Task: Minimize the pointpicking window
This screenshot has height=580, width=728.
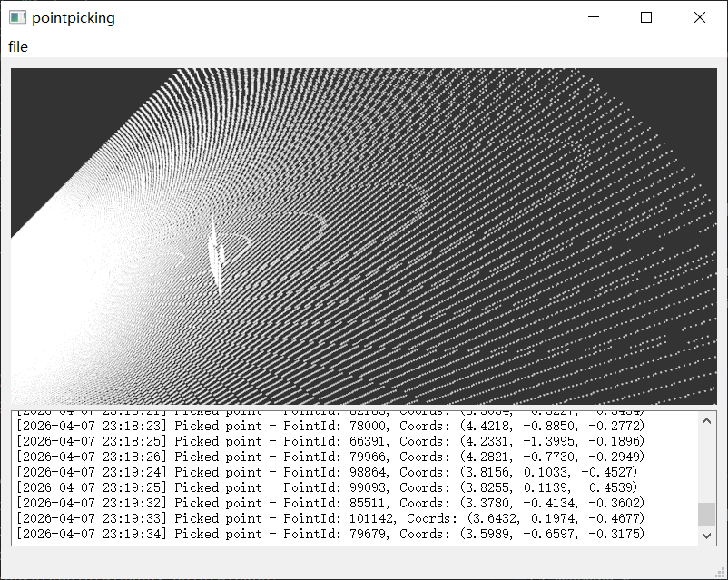Action: click(594, 17)
